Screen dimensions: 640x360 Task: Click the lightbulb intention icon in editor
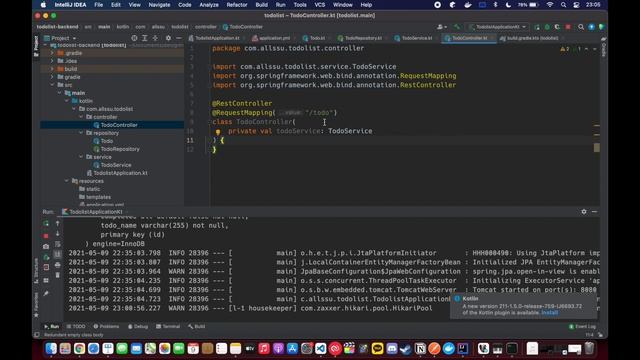[218, 131]
